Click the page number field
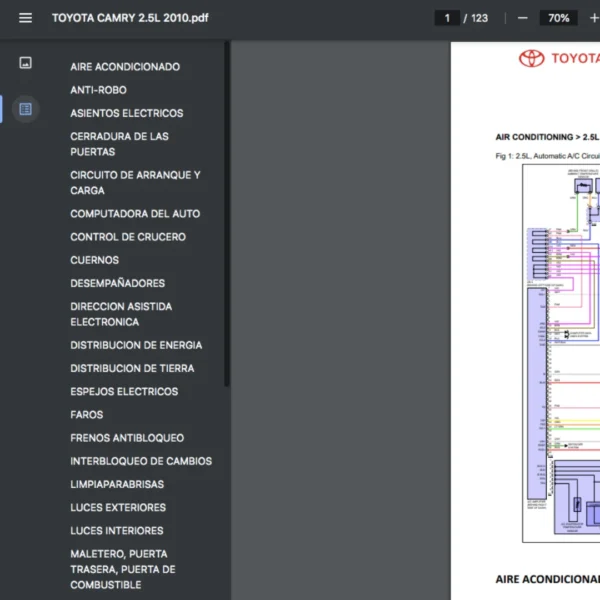 coord(447,18)
